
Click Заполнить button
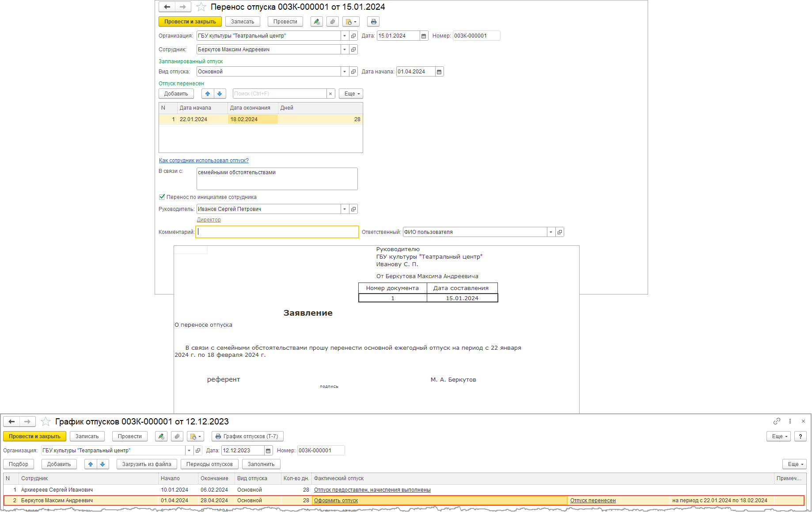[x=261, y=464]
